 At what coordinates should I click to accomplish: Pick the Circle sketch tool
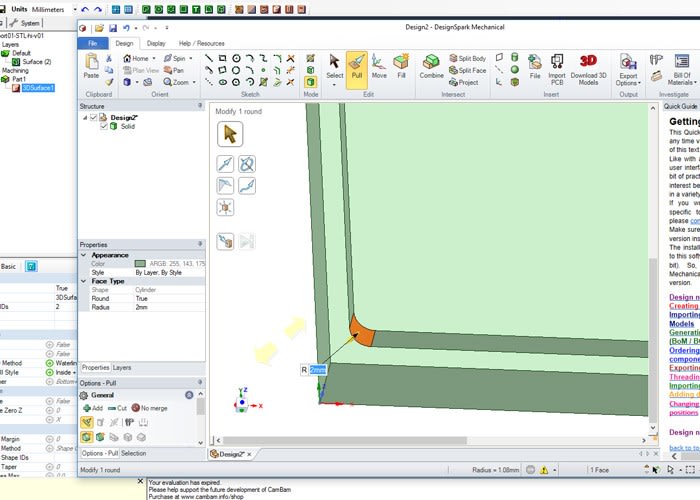tap(236, 58)
